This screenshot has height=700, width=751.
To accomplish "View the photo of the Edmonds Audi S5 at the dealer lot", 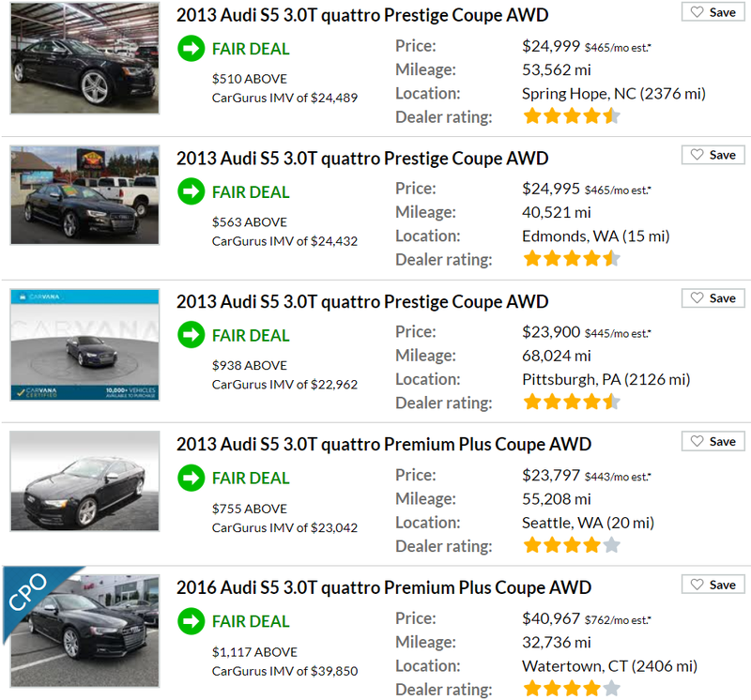I will 84,195.
